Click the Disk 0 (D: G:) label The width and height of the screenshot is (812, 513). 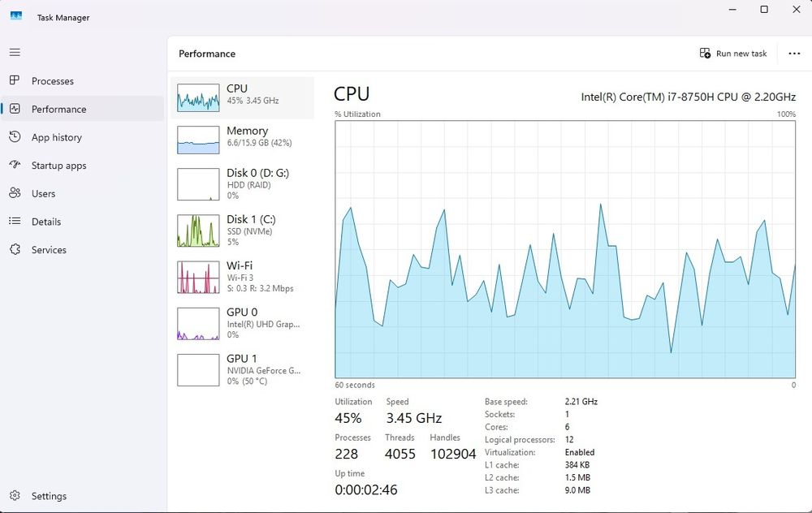pos(258,173)
